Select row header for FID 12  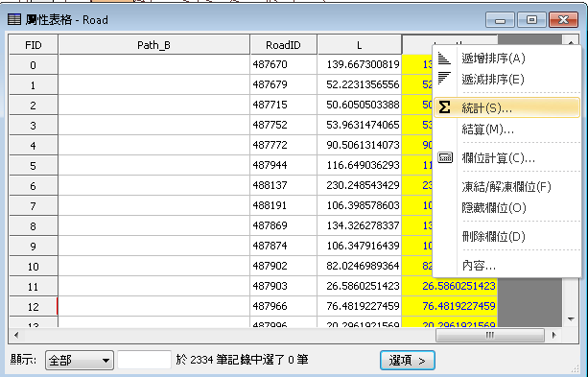(x=34, y=306)
